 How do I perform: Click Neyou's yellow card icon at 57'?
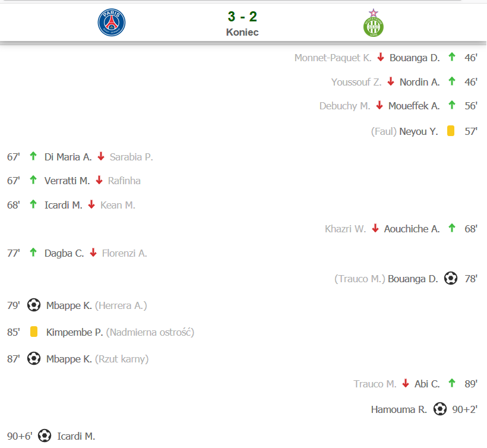pyautogui.click(x=451, y=131)
